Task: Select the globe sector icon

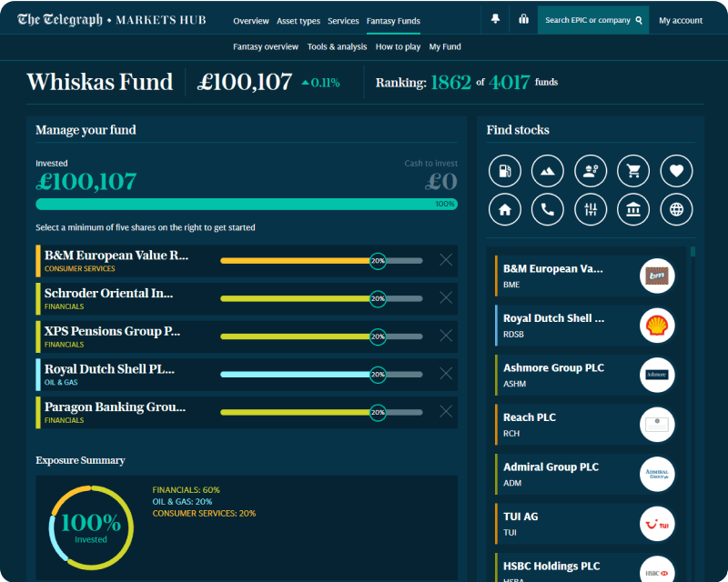Action: (x=676, y=210)
